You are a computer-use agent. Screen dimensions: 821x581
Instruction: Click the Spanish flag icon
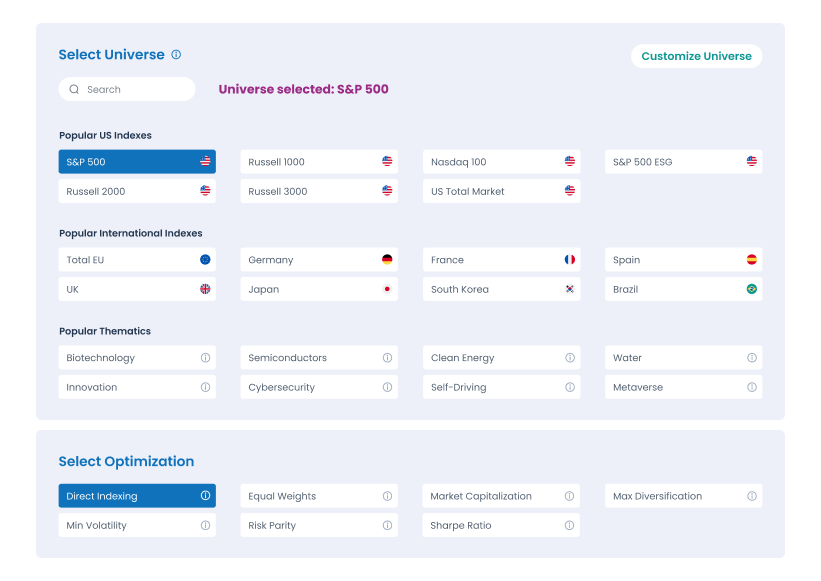(752, 260)
